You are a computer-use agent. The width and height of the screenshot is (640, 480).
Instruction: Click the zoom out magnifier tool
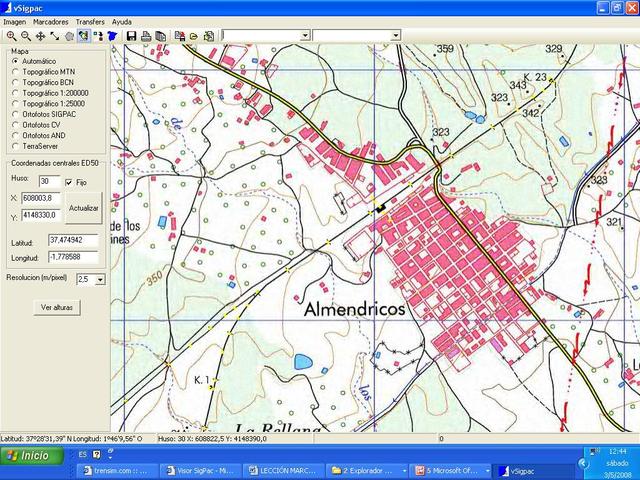[x=26, y=36]
